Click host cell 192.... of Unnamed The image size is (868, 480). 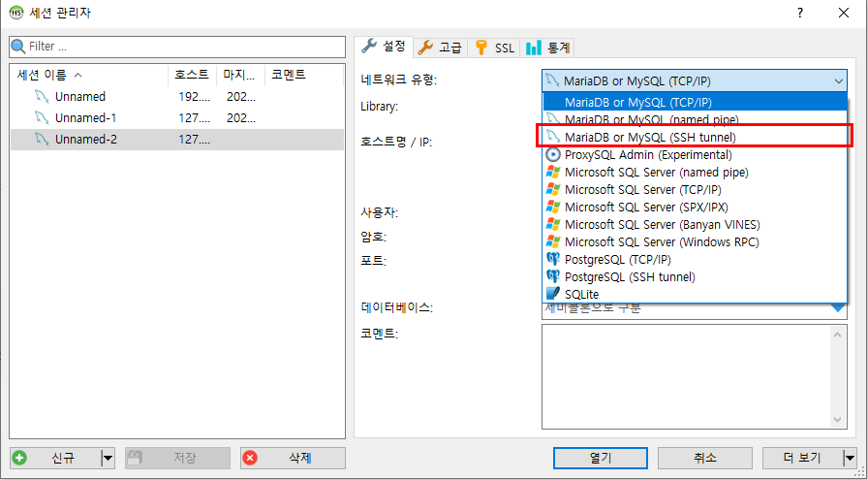pyautogui.click(x=195, y=96)
